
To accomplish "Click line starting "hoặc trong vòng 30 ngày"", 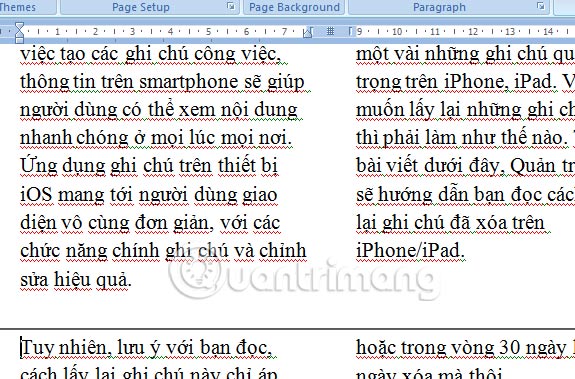I will pos(465,349).
